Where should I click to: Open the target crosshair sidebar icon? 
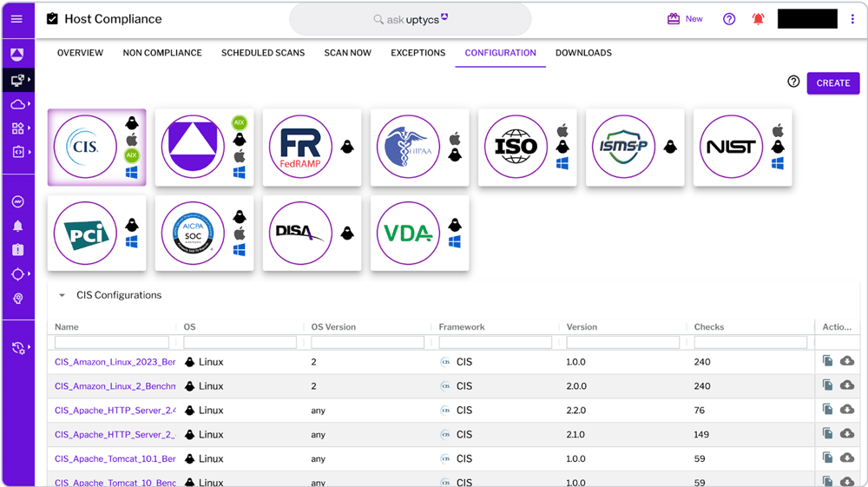click(x=17, y=274)
